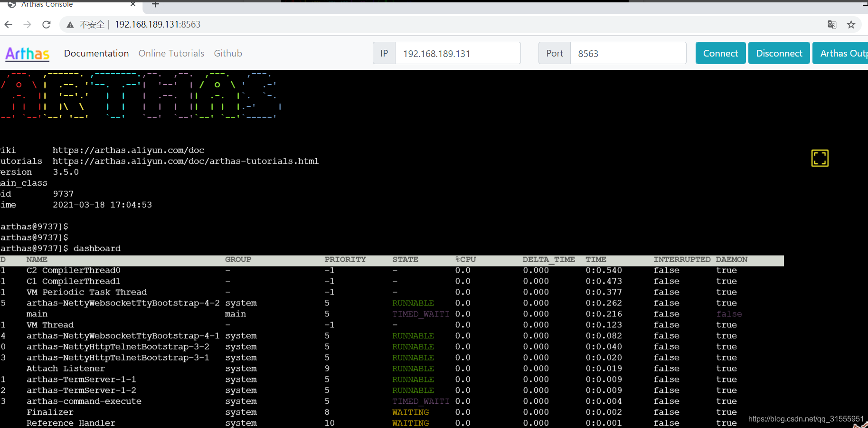868x428 pixels.
Task: Select the Finalizer thread name
Action: tap(50, 412)
